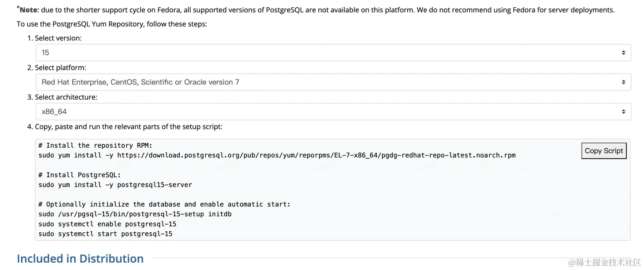Image resolution: width=644 pixels, height=270 pixels.
Task: Click the '# Install PostgreSQL:' comment line
Action: (80, 175)
